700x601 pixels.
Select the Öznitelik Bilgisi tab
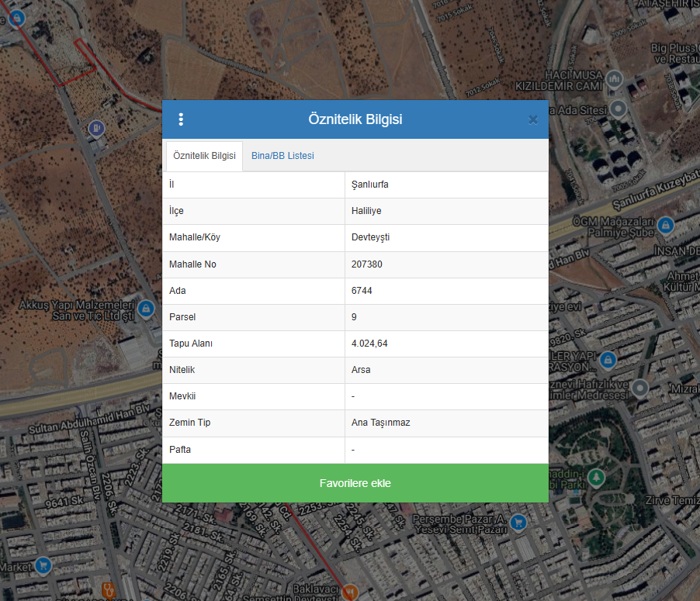pos(204,156)
